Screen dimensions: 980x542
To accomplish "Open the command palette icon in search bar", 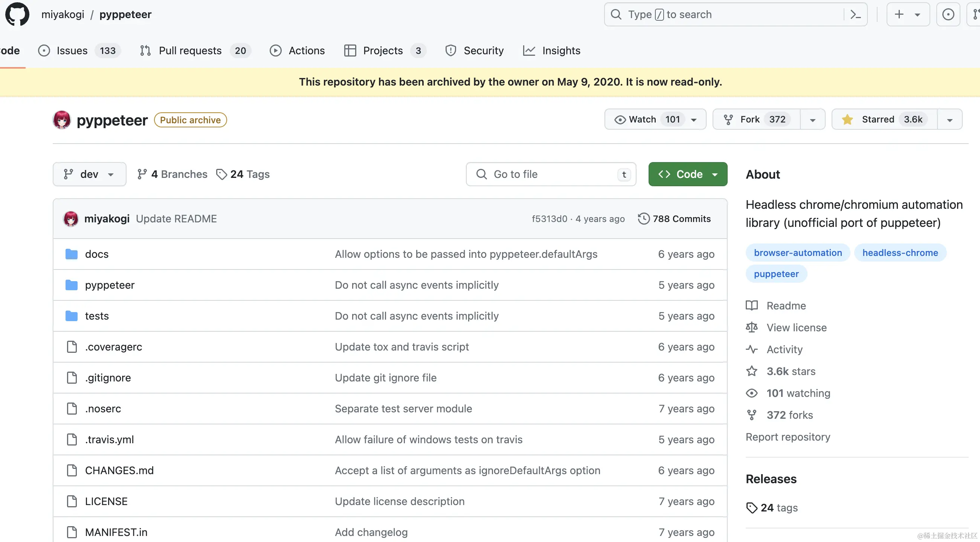I will coord(855,14).
